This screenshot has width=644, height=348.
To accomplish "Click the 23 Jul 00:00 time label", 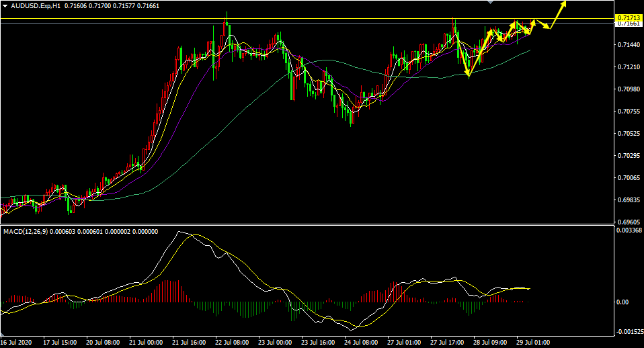I will 275,342.
